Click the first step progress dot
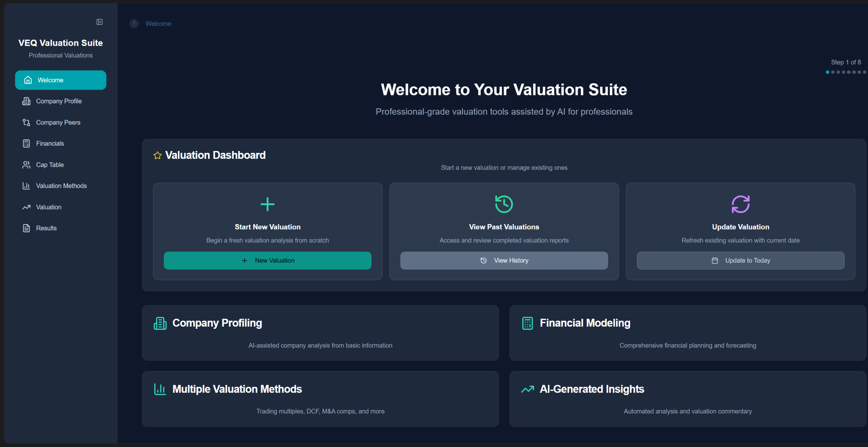This screenshot has height=447, width=868. coord(827,72)
